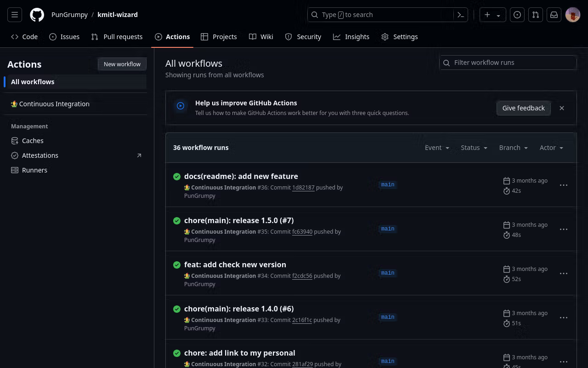Expand the Event filter dropdown

(x=436, y=148)
